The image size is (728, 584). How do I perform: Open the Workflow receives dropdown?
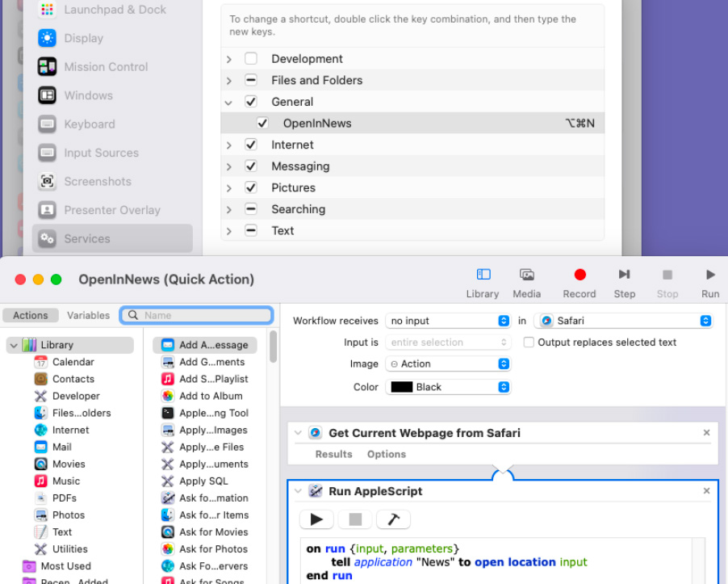tap(448, 321)
